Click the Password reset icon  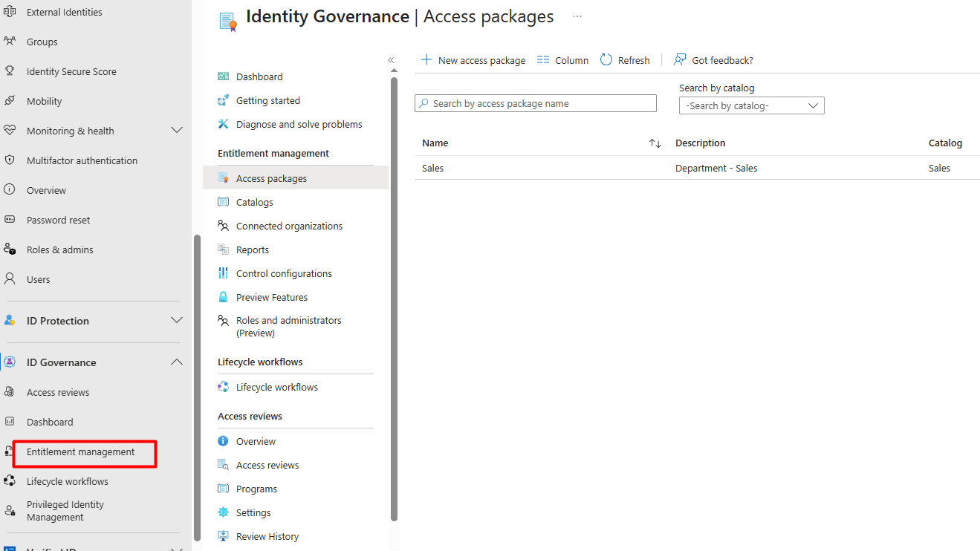click(x=10, y=220)
